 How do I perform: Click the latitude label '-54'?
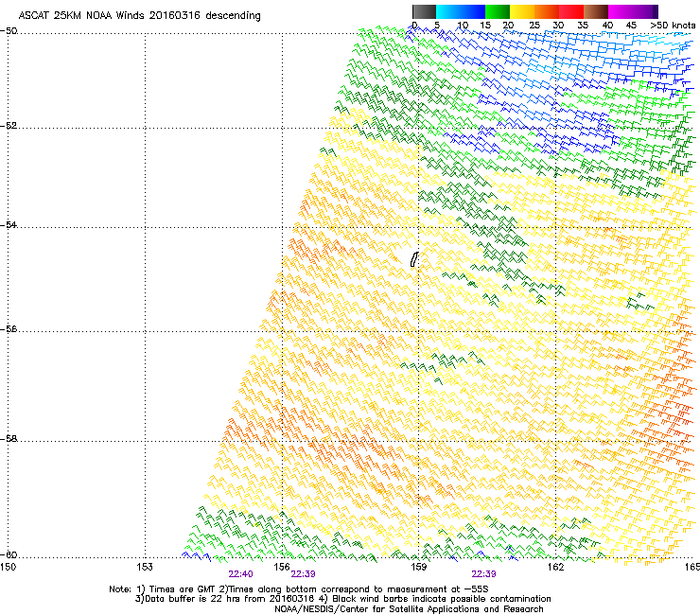point(9,224)
